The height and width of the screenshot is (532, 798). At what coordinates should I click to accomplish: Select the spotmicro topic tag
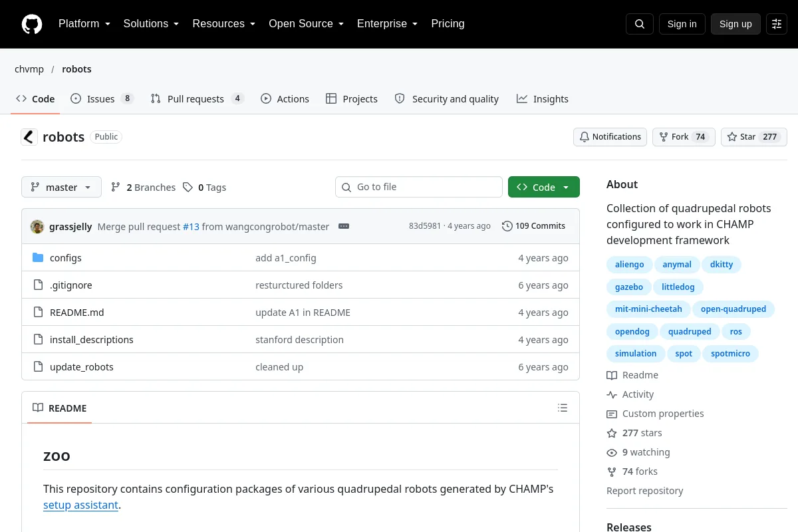coord(730,354)
